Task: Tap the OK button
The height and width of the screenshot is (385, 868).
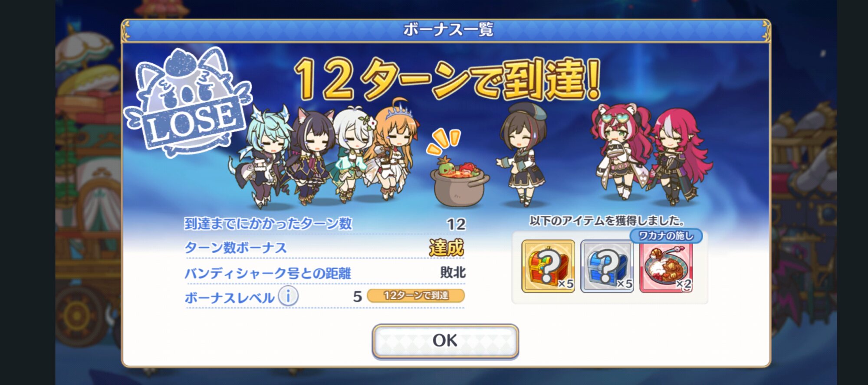Action: (x=445, y=341)
